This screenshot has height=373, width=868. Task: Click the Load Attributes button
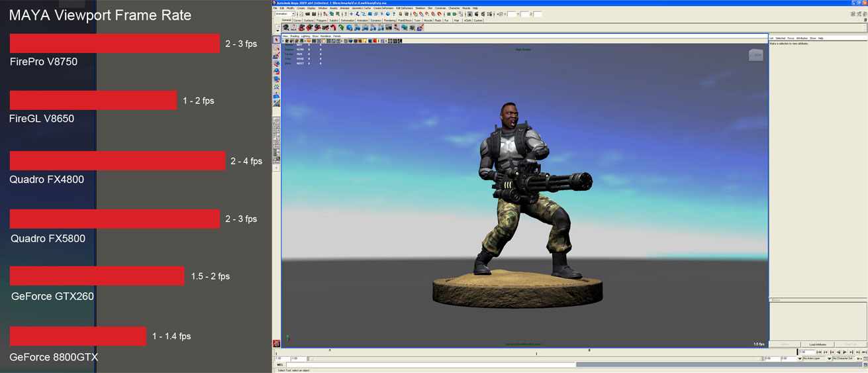point(818,345)
